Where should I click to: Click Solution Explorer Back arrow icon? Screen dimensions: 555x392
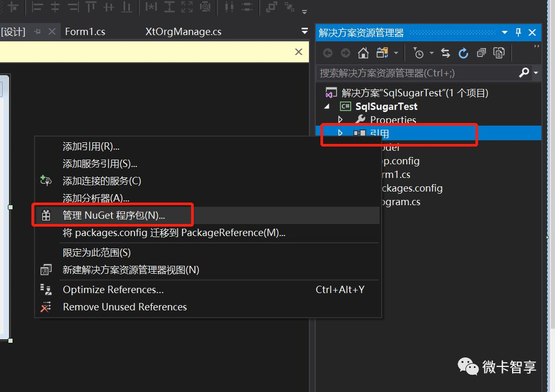click(328, 53)
